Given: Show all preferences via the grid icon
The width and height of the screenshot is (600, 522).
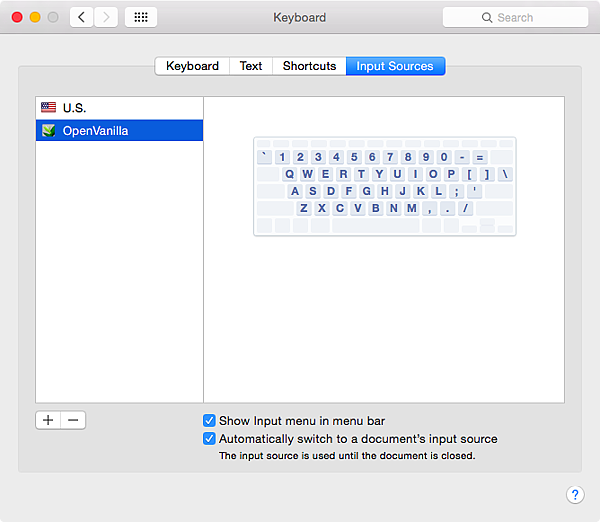Looking at the screenshot, I should tap(141, 17).
